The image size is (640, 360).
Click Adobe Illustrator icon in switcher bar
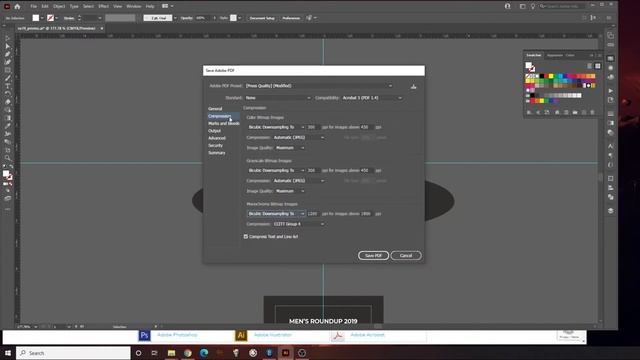pos(241,336)
